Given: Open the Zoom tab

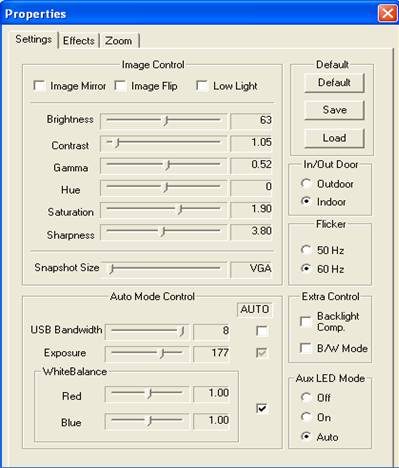Looking at the screenshot, I should click(119, 41).
